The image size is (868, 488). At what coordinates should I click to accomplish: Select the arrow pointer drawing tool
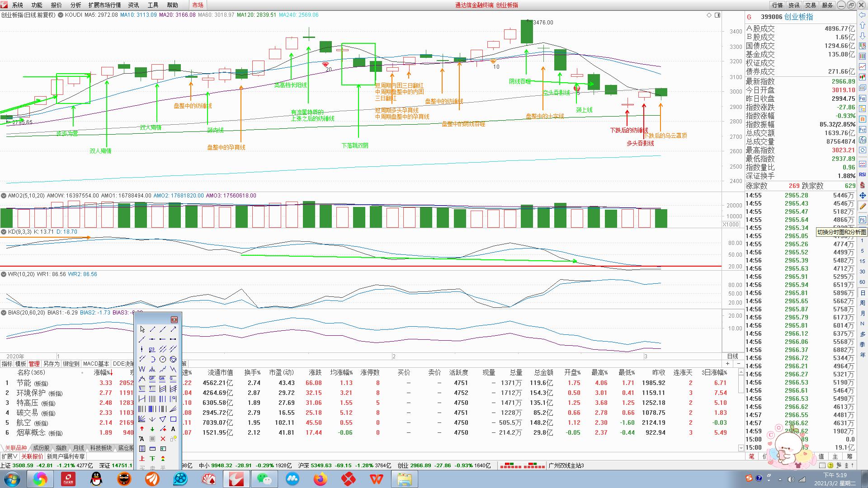click(142, 329)
